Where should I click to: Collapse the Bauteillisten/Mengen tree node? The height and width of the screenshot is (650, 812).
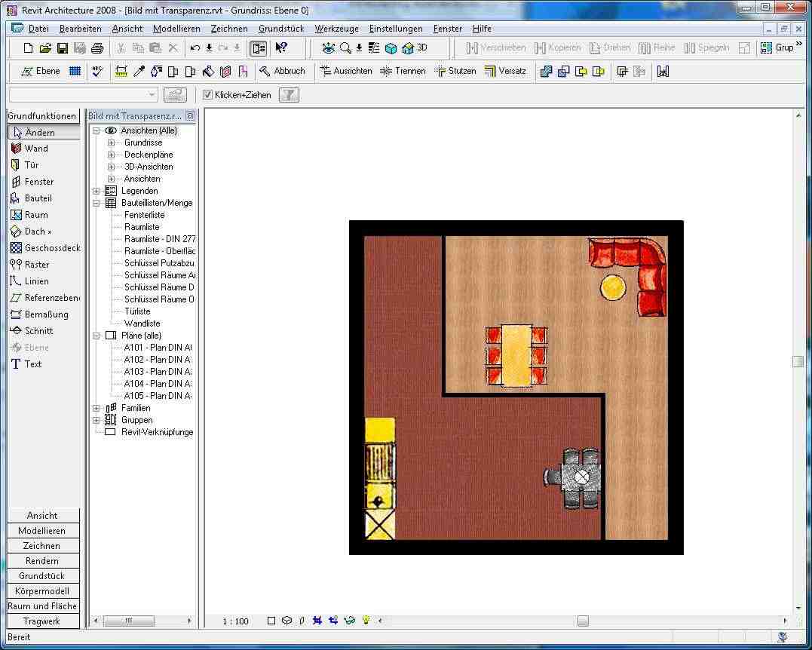pos(96,203)
